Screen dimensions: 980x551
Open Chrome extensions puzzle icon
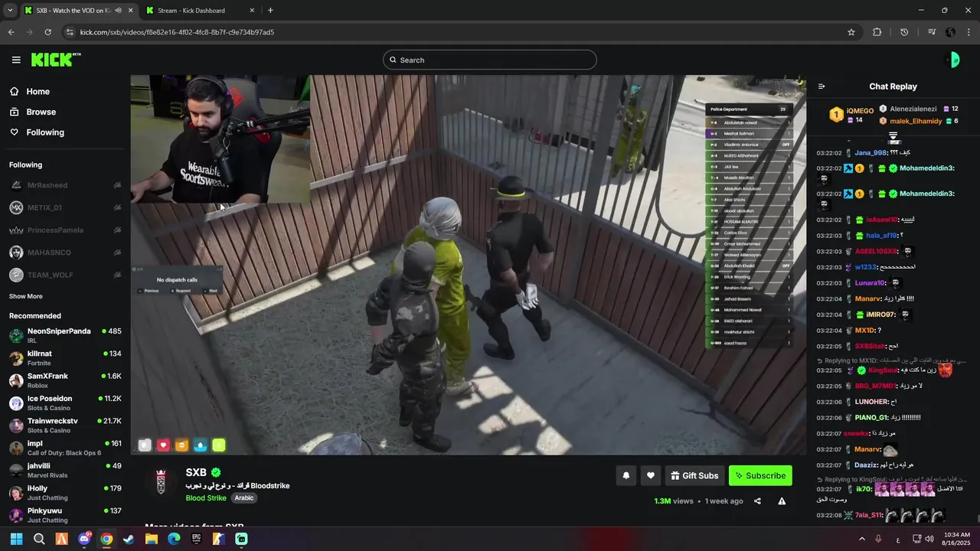tap(877, 32)
